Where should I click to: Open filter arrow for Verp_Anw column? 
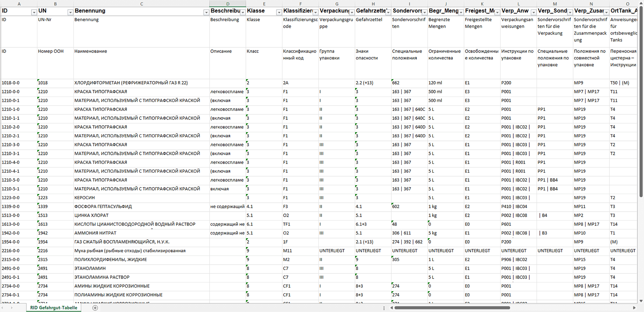[534, 12]
